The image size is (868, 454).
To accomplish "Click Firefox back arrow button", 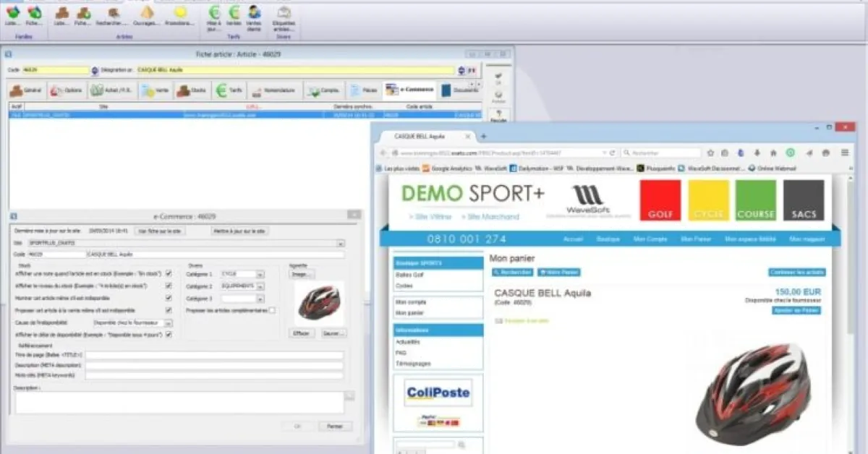I will (x=384, y=153).
